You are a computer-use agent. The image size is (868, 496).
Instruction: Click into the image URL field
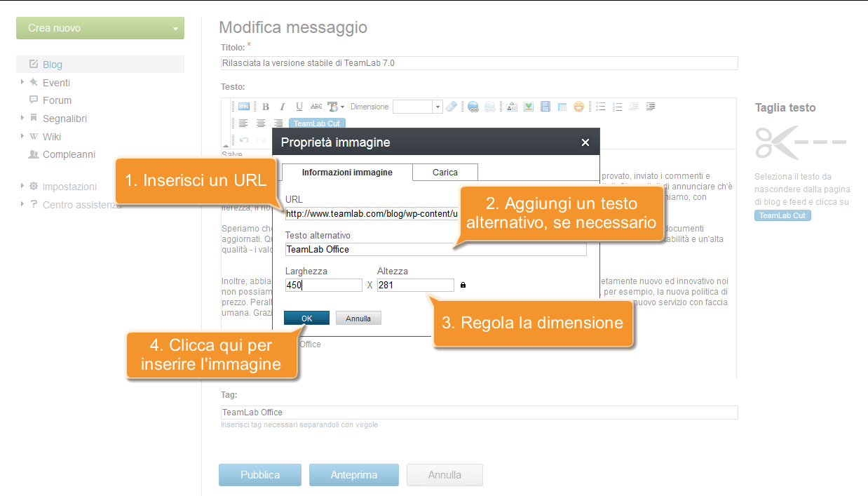coord(372,213)
